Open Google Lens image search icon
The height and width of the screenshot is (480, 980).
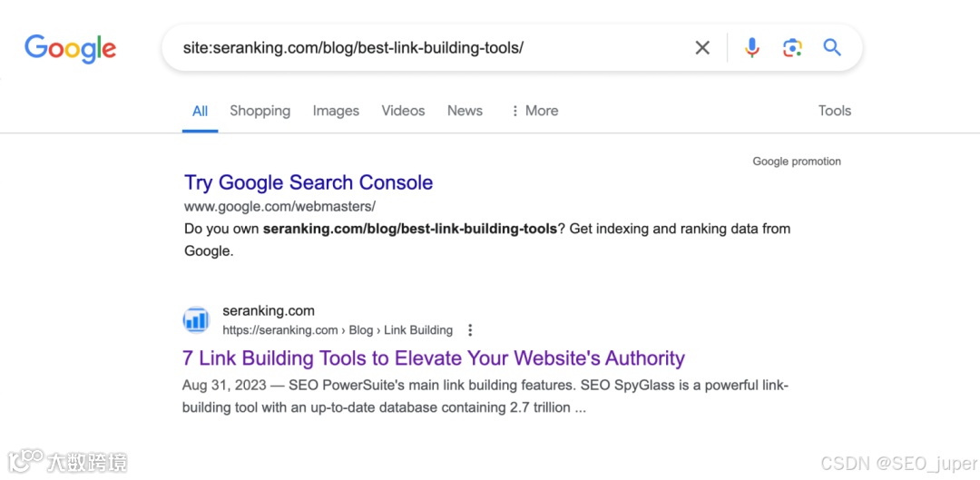coord(792,48)
